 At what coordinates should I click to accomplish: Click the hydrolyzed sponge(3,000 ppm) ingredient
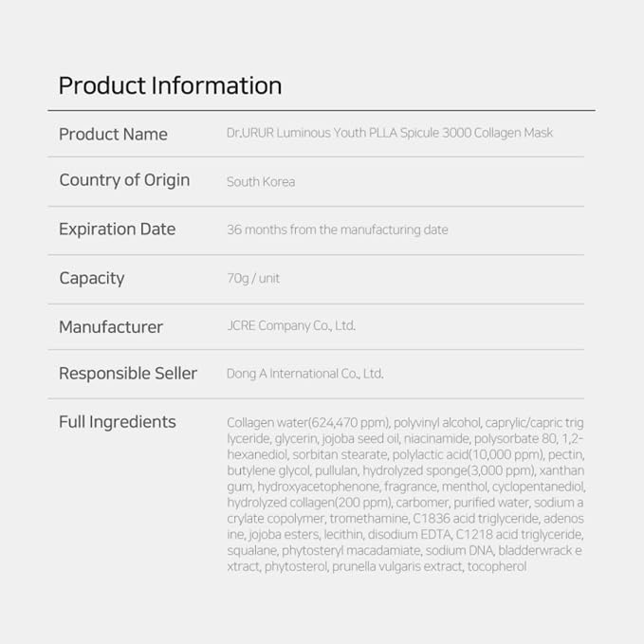tap(449, 470)
